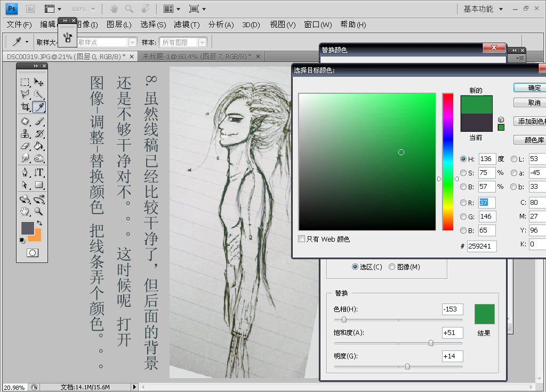Expand the screen mode dropdown
Viewport: 546px width, 392px height.
[196, 9]
